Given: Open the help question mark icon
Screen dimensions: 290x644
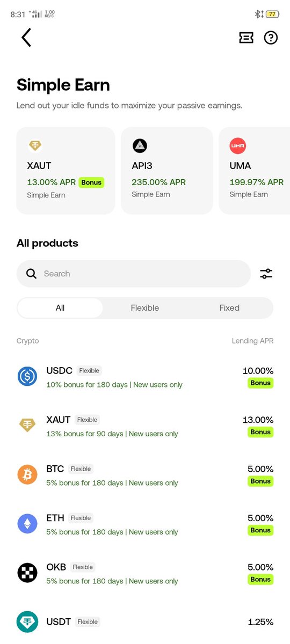Looking at the screenshot, I should pos(271,38).
